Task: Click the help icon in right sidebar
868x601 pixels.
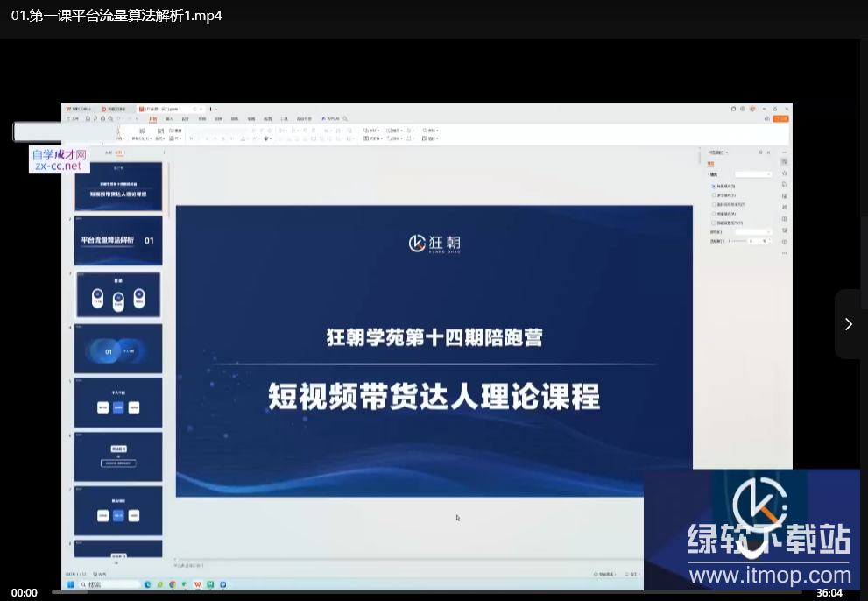Action: [x=784, y=241]
